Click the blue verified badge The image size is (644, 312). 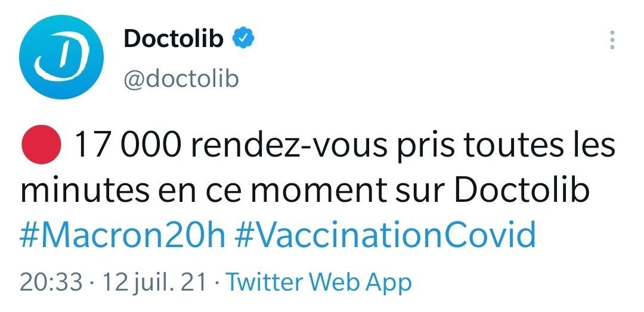[243, 39]
